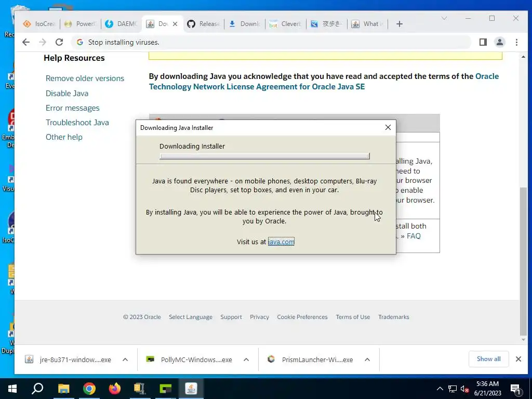Image resolution: width=532 pixels, height=399 pixels.
Task: Expand the tab search chevron
Action: (444, 18)
